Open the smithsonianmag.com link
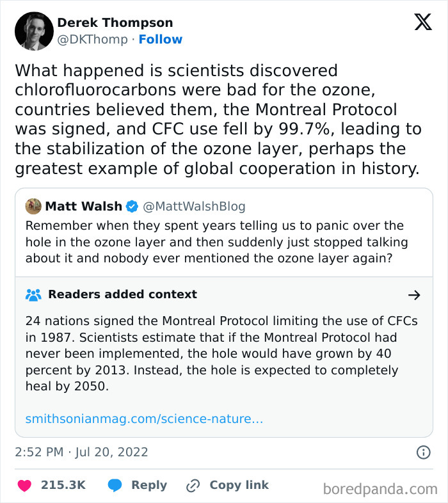 144,419
